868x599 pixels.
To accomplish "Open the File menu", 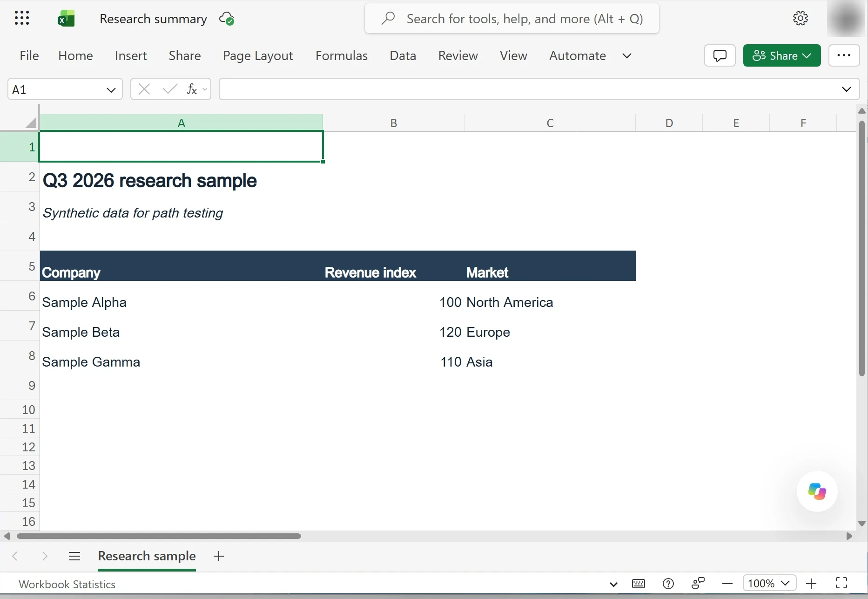I will tap(29, 55).
